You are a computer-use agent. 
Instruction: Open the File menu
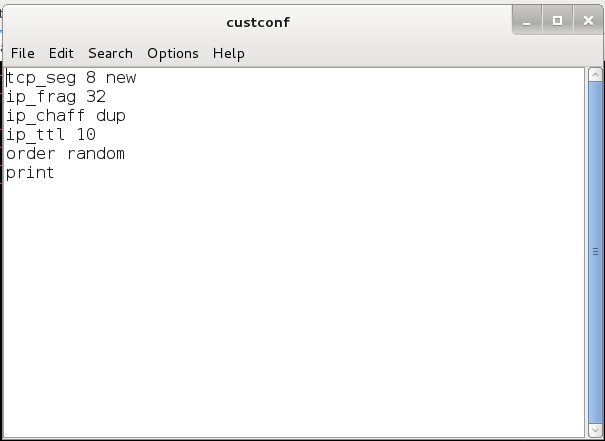tap(22, 53)
